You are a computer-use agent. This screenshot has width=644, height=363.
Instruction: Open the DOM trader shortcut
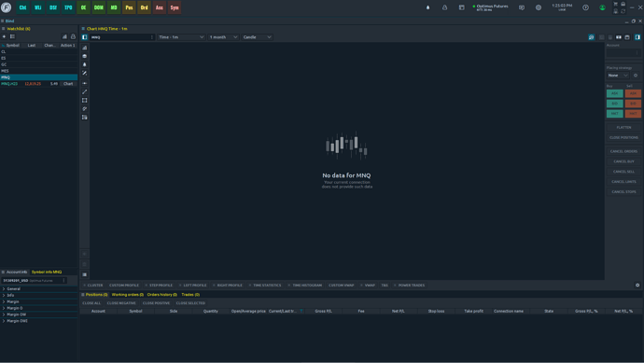pos(99,7)
